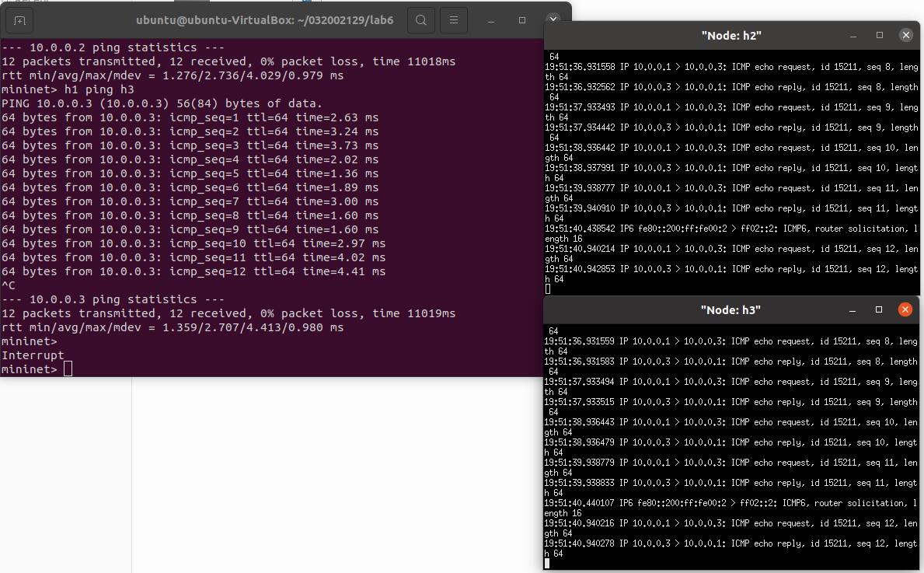Click h3 router solicitation line 19:51:40.440107
924x573 pixels.
730,508
